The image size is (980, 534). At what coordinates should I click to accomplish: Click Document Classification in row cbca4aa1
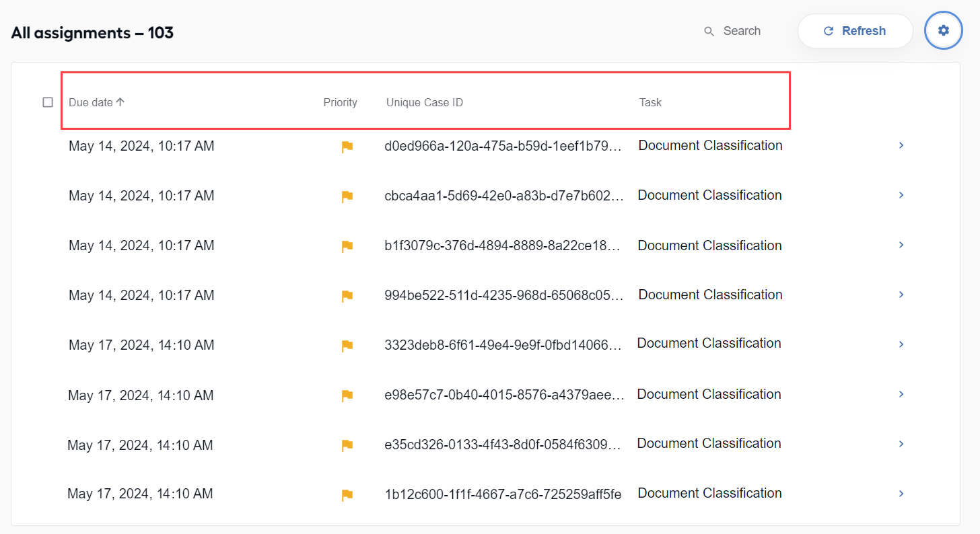pyautogui.click(x=709, y=195)
